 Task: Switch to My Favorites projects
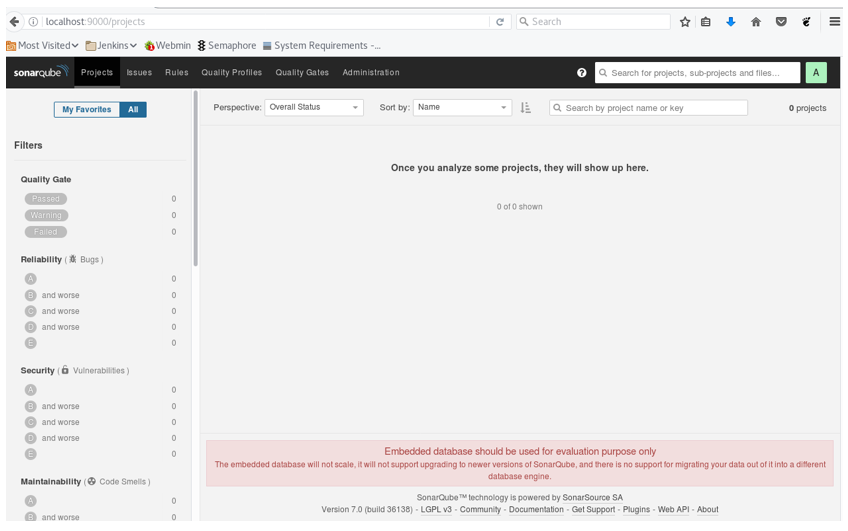coord(87,109)
